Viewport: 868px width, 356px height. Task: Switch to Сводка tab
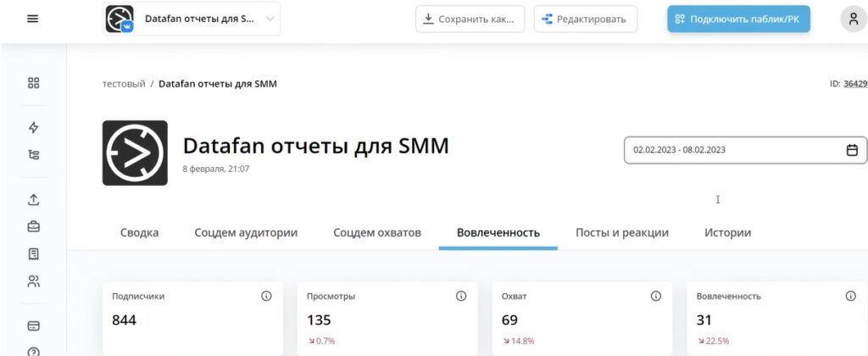pos(140,232)
